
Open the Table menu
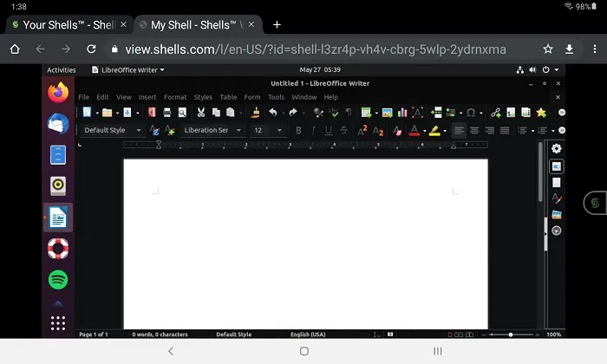point(228,97)
